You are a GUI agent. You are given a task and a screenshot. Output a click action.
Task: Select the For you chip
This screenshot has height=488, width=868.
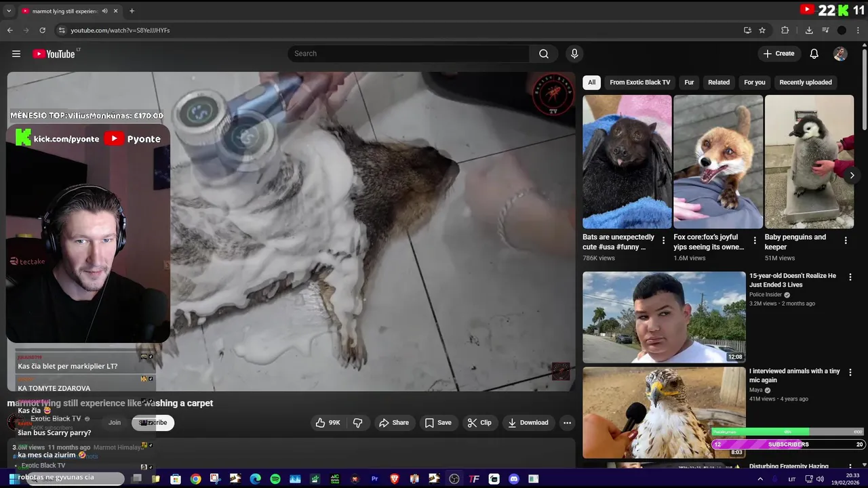tap(754, 82)
